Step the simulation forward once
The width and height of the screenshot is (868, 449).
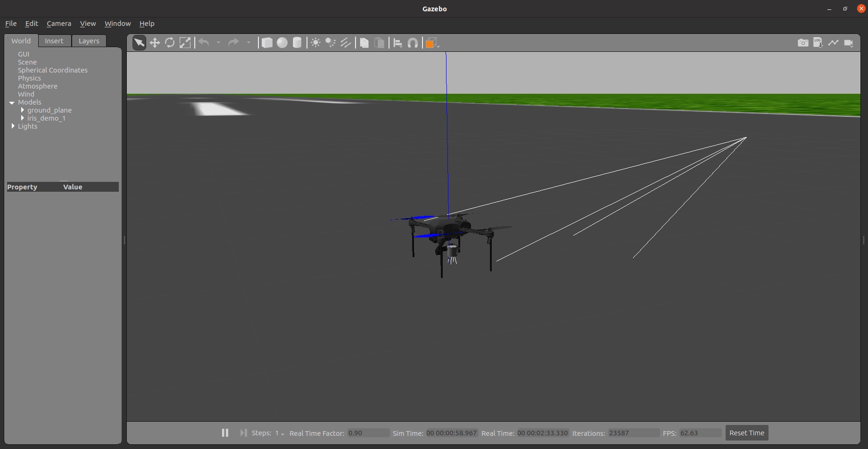pyautogui.click(x=243, y=433)
